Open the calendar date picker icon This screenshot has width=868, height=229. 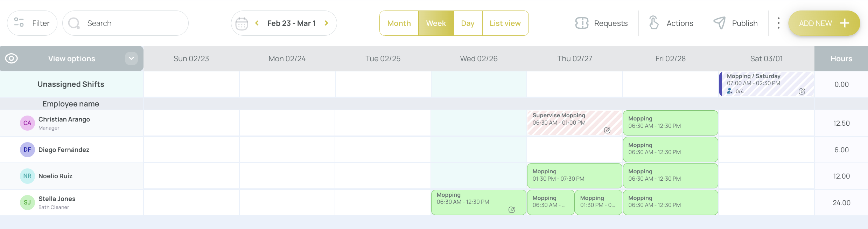[242, 23]
